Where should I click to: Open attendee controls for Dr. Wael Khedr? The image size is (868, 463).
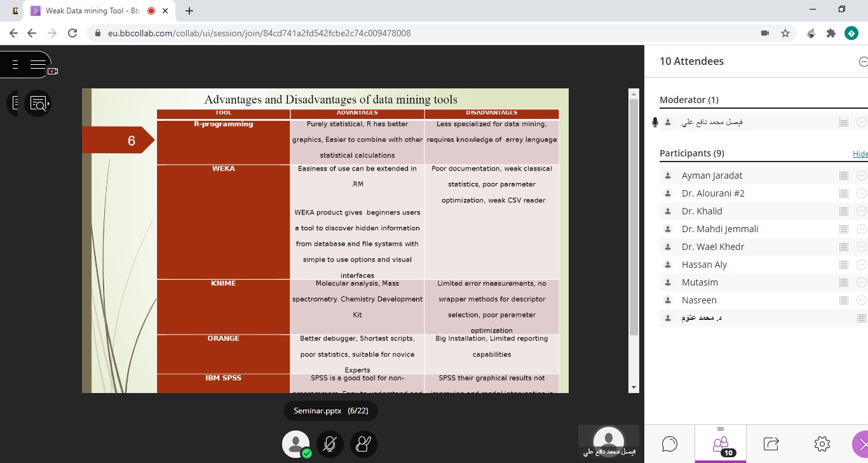862,247
